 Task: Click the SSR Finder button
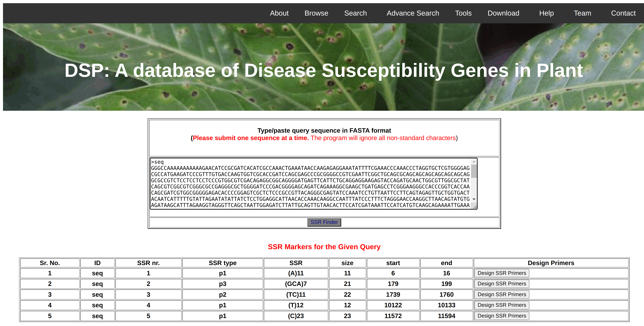click(x=324, y=222)
